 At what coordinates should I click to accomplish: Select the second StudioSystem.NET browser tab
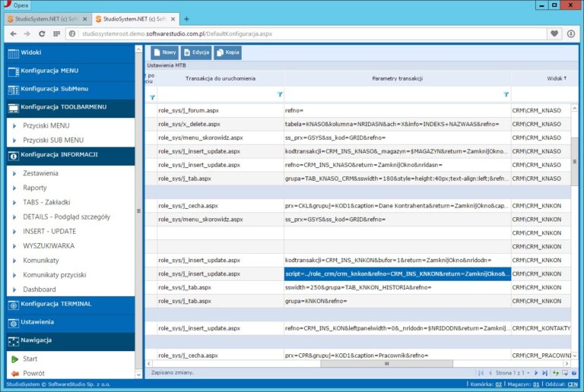135,19
